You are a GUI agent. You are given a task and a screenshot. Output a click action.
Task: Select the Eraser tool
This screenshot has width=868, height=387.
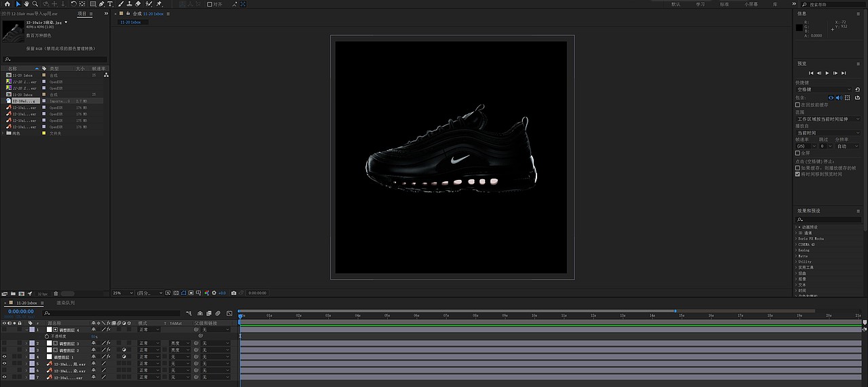(x=138, y=4)
